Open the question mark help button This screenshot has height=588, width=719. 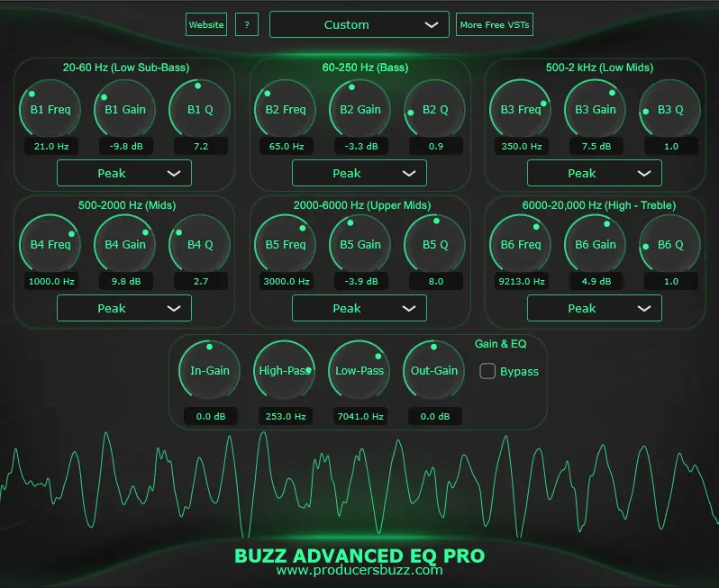click(x=247, y=24)
